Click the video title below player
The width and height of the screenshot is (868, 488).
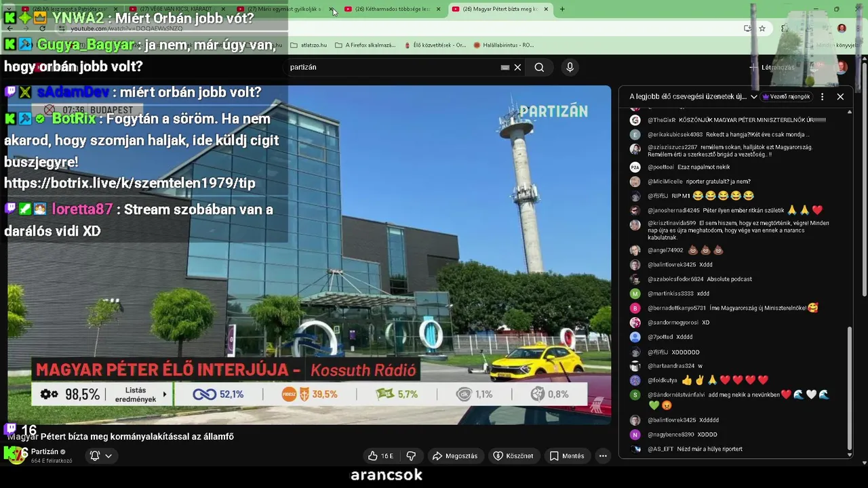click(x=121, y=436)
